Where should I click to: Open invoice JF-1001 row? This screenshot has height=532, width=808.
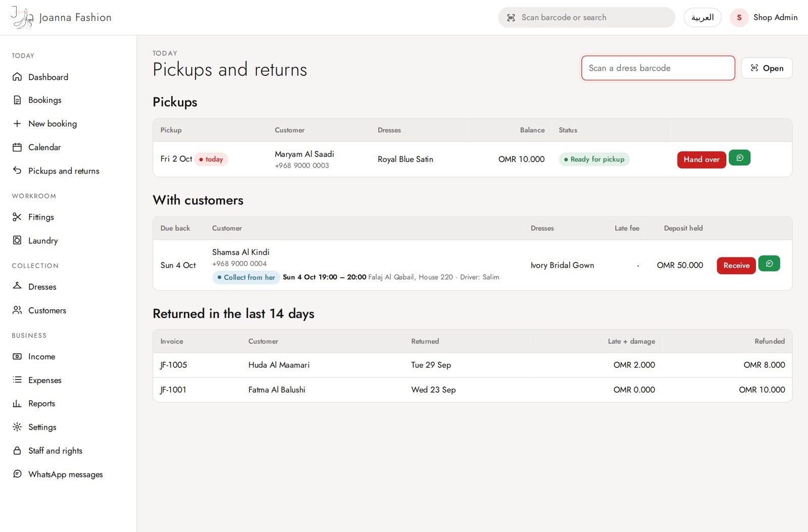[472, 390]
